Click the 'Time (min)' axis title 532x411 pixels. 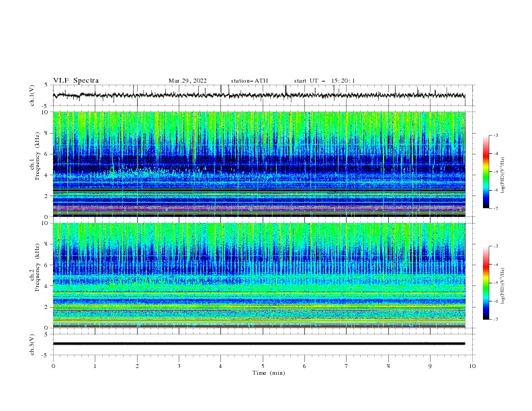pyautogui.click(x=269, y=373)
